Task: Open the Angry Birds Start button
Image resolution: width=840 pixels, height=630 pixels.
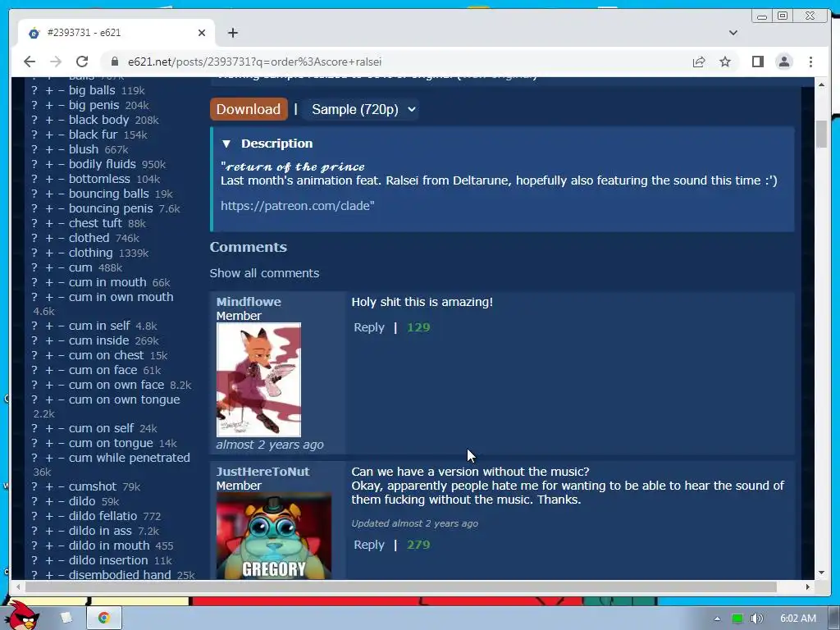Action: click(x=21, y=616)
